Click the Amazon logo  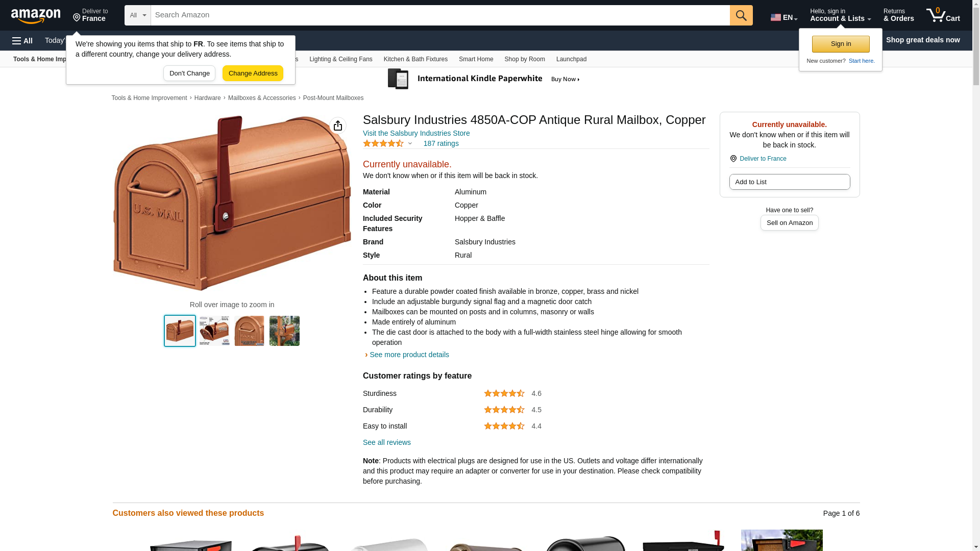click(x=36, y=16)
